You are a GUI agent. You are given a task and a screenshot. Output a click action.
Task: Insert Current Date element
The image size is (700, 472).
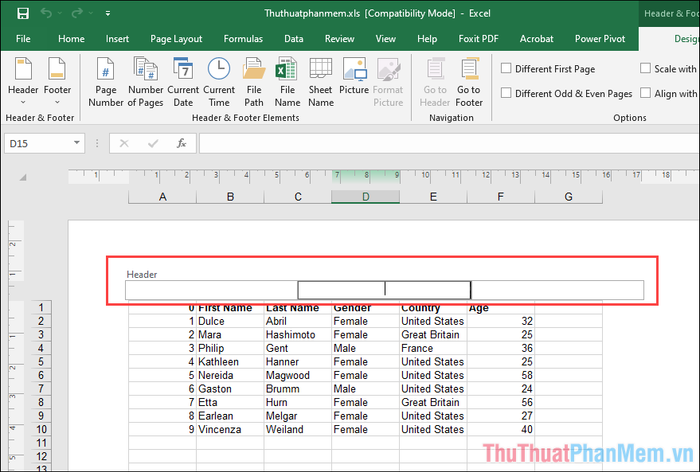(x=183, y=81)
